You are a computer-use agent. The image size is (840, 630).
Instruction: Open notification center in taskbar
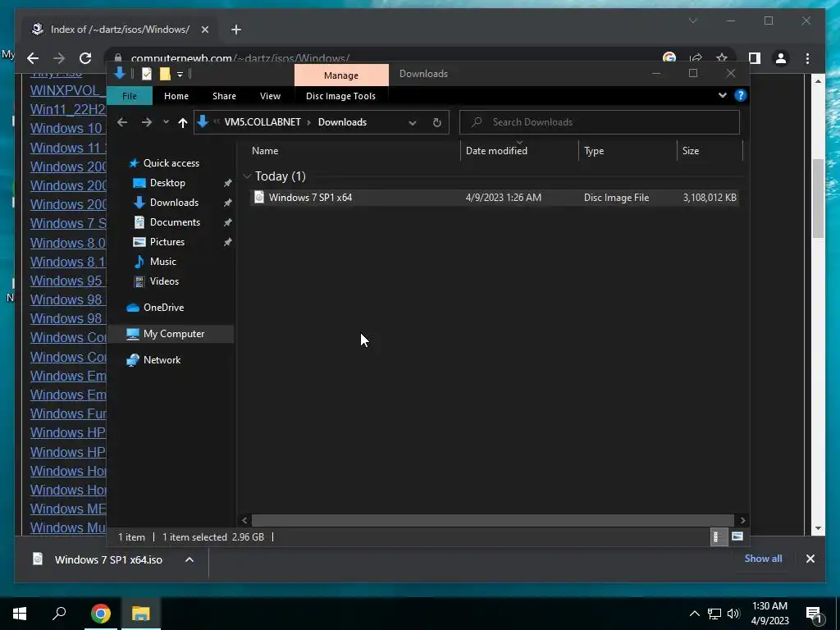tap(814, 614)
